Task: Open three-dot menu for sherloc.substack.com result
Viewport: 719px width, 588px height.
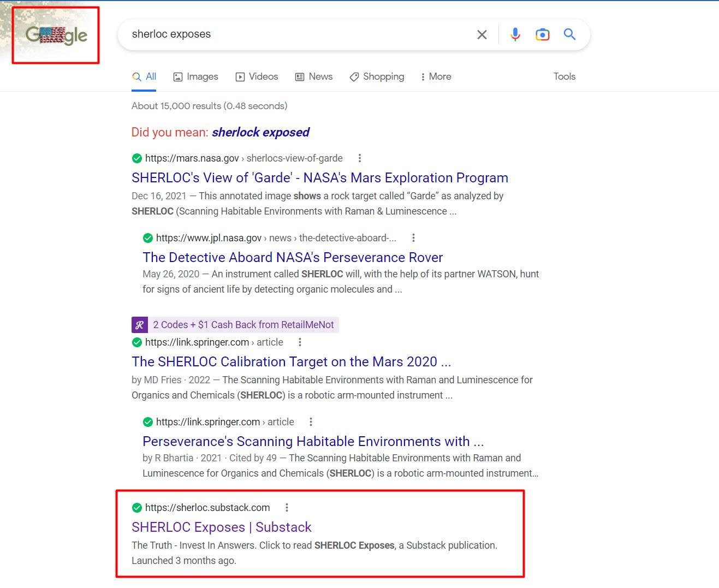Action: pyautogui.click(x=287, y=508)
